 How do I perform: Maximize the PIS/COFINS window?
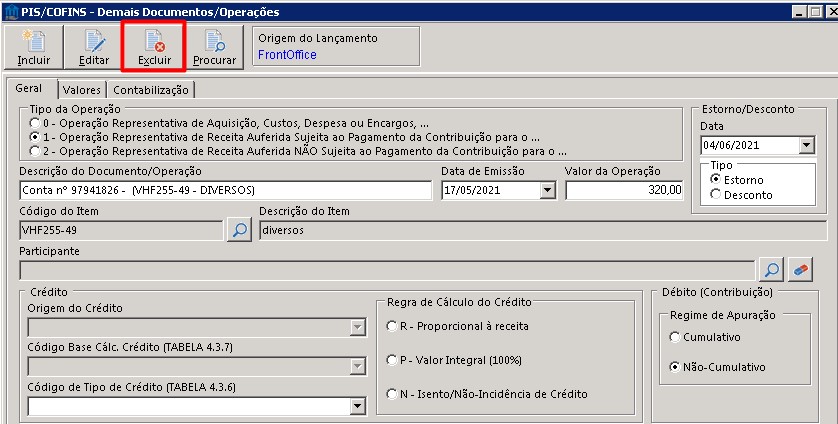pyautogui.click(x=814, y=11)
